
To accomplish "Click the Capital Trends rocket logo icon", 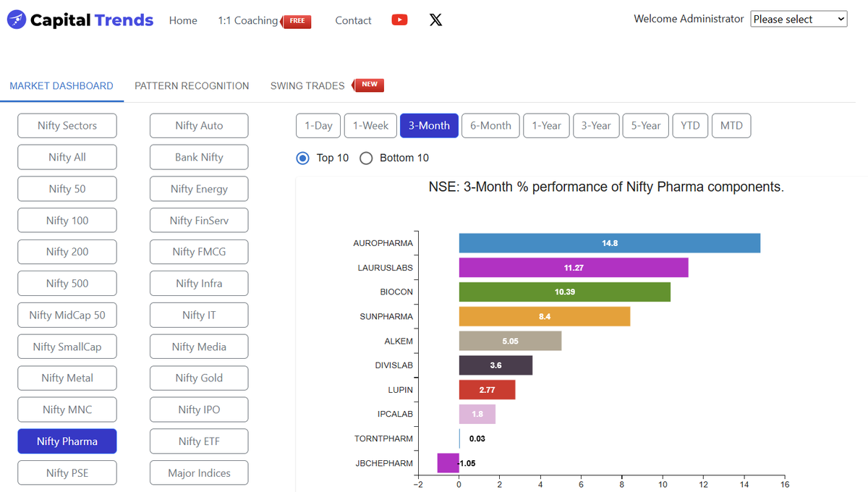I will click(15, 19).
